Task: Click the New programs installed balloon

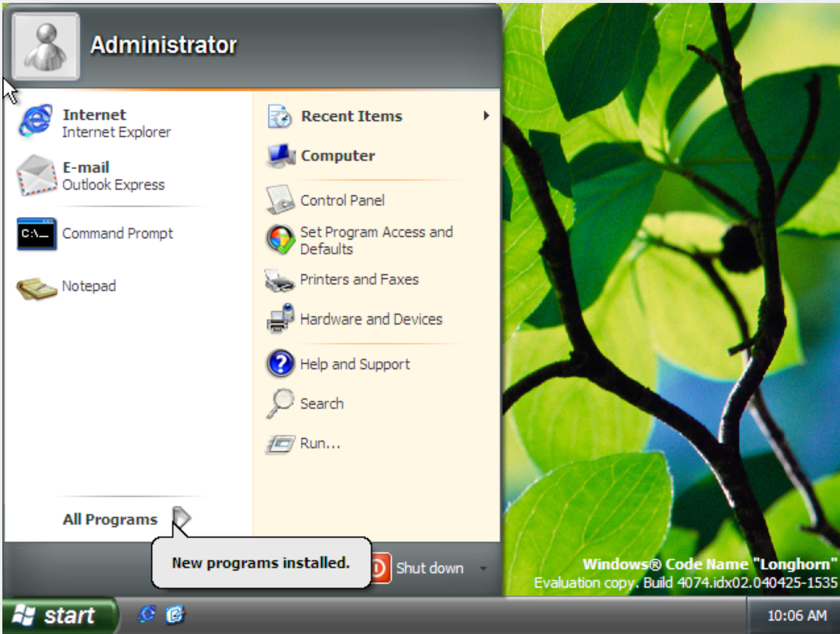Action: point(261,563)
